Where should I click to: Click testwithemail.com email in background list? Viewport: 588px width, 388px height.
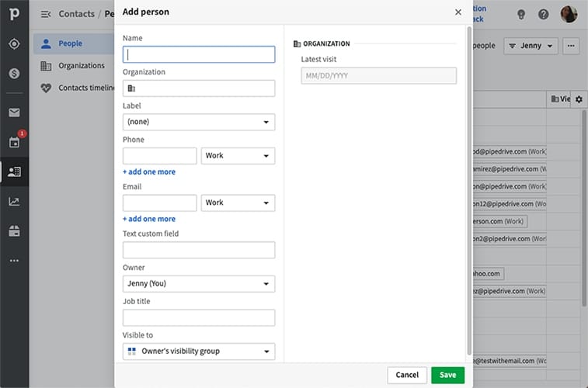click(x=510, y=361)
